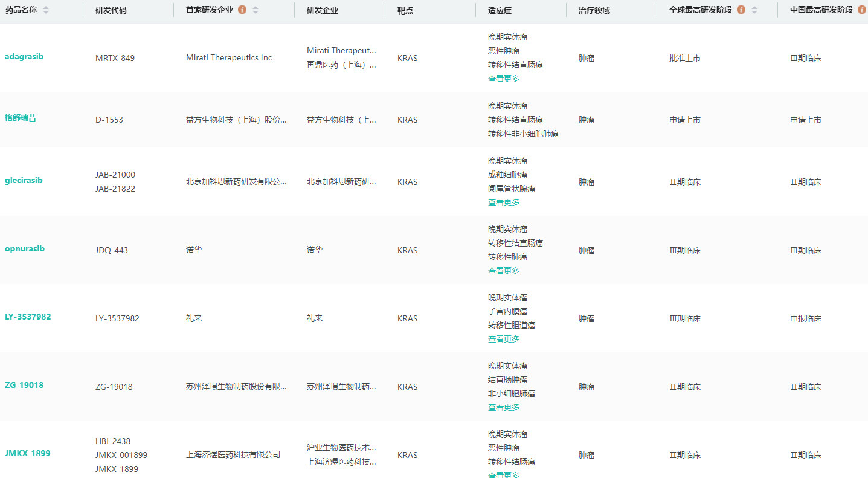868x478 pixels.
Task: Sort by 首家研发企业 using sort arrows
Action: click(256, 10)
